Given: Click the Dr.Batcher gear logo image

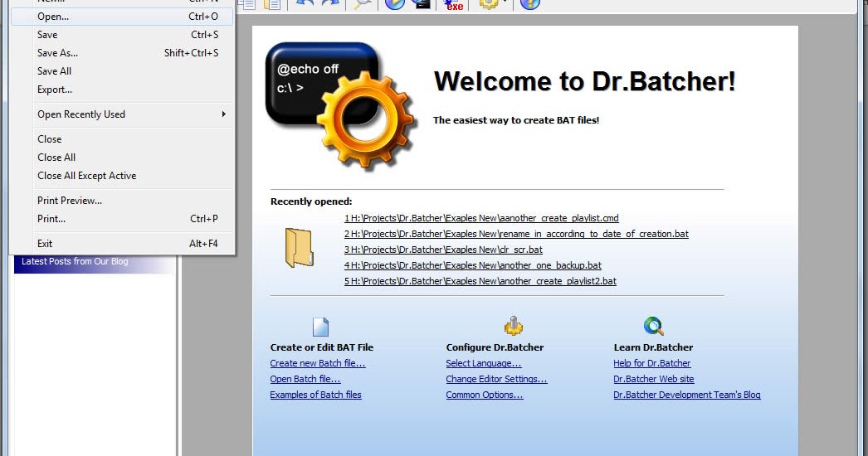Looking at the screenshot, I should (x=340, y=105).
